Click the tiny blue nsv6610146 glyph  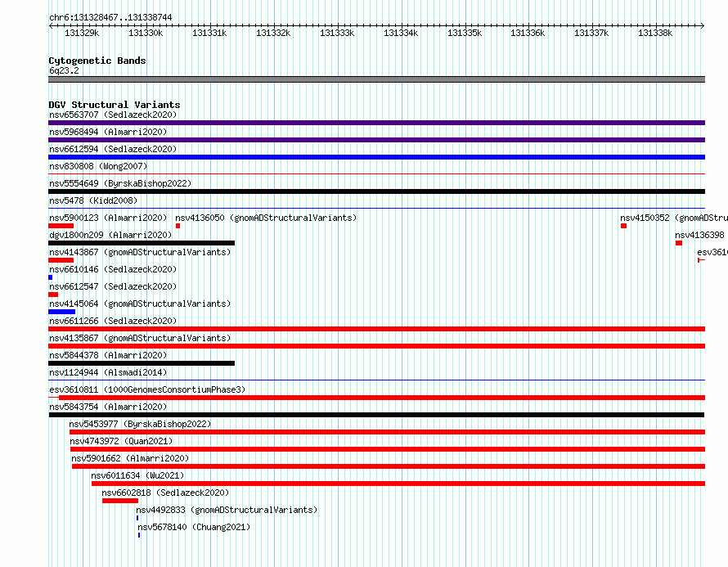tap(50, 277)
